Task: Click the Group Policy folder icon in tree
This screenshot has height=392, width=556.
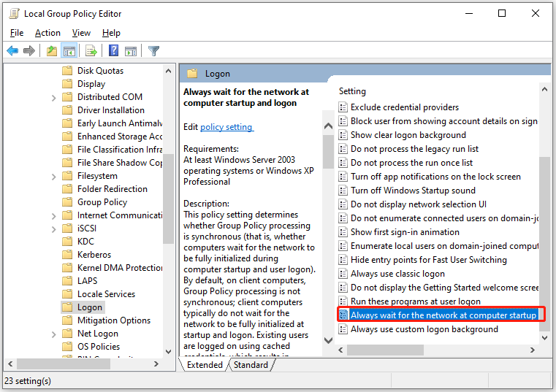Action: 67,202
